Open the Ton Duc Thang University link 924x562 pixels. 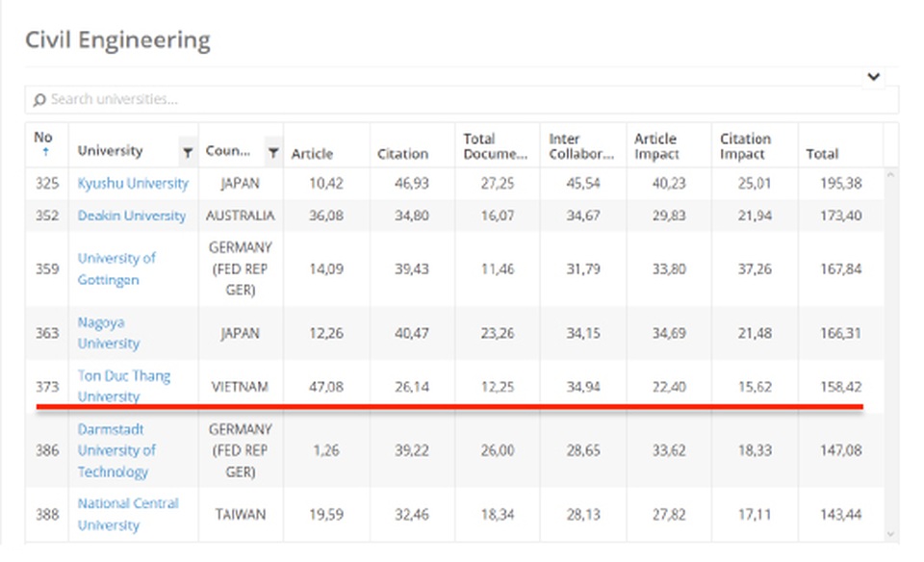(x=124, y=386)
